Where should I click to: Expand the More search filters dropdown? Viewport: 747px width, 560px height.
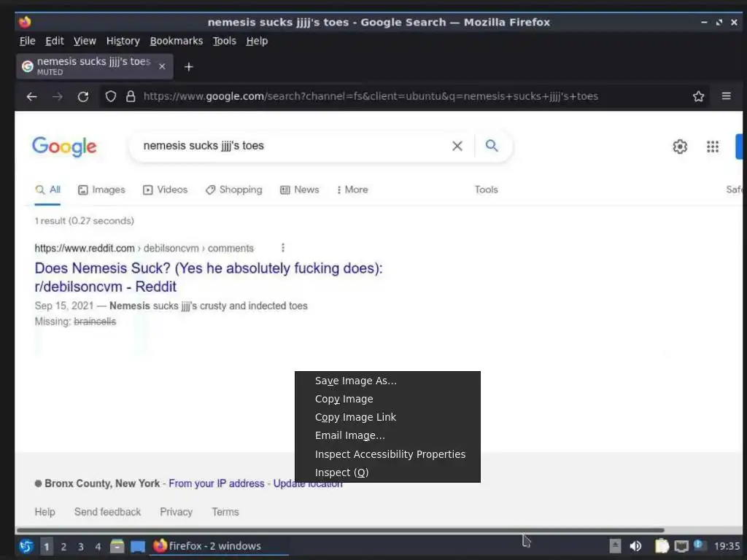point(352,190)
